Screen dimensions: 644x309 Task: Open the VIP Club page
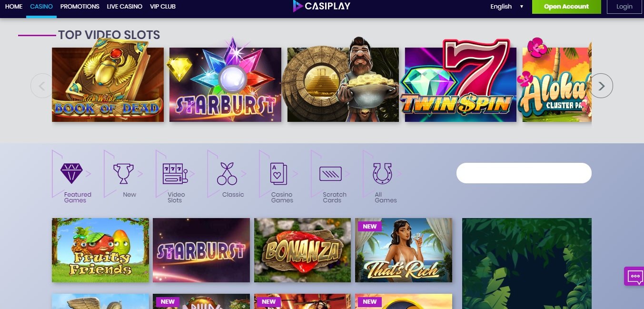click(x=163, y=7)
